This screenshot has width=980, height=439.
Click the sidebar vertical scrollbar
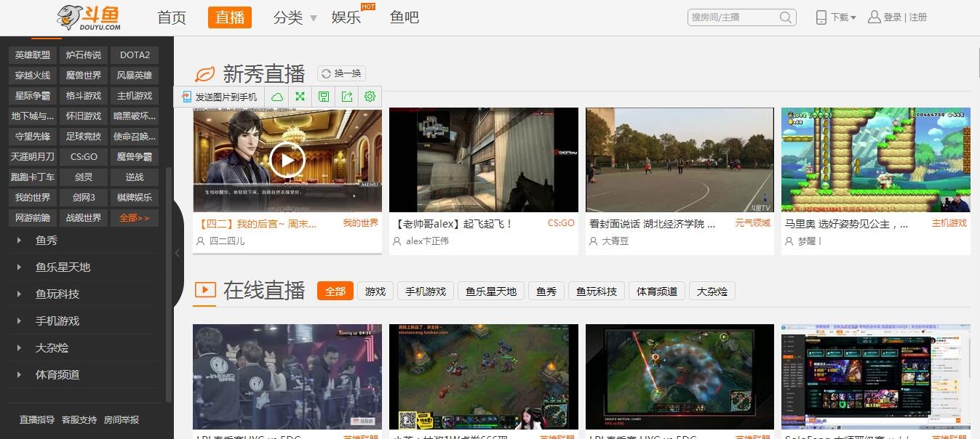(x=170, y=283)
